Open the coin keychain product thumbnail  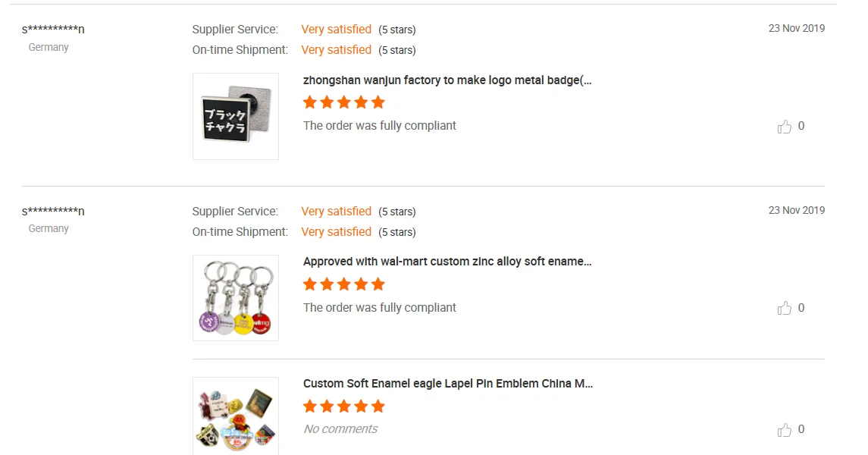[236, 298]
